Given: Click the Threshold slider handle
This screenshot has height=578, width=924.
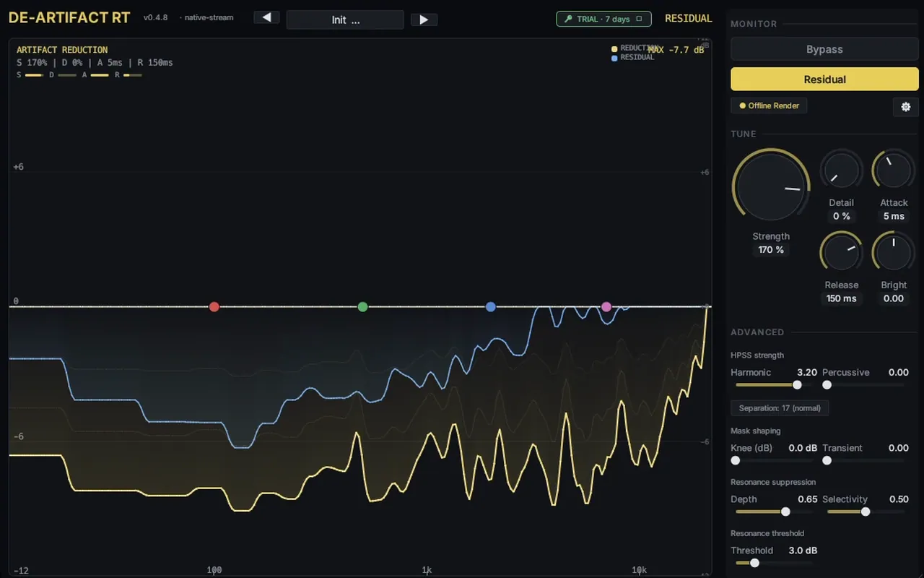Looking at the screenshot, I should pos(754,563).
